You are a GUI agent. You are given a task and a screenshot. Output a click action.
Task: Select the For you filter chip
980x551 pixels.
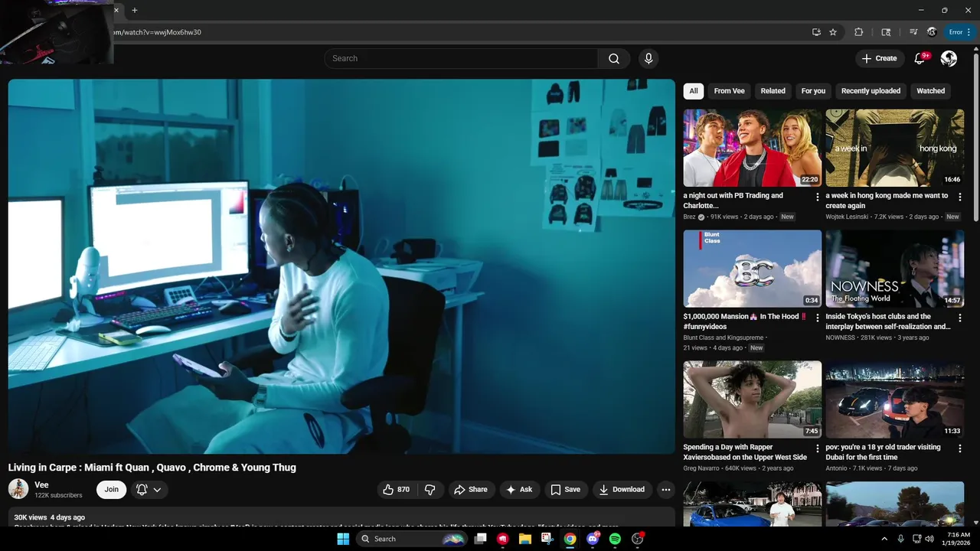(x=813, y=91)
